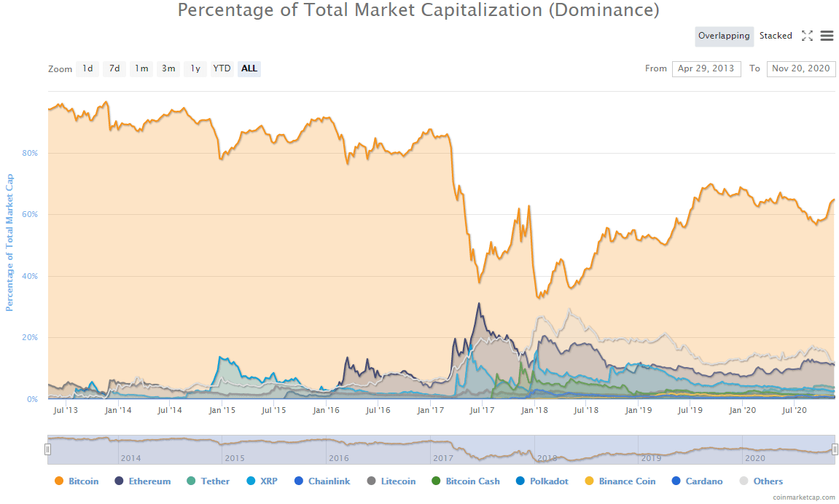Select the 1d zoom option
Screen dimensions: 839x504
coord(87,68)
